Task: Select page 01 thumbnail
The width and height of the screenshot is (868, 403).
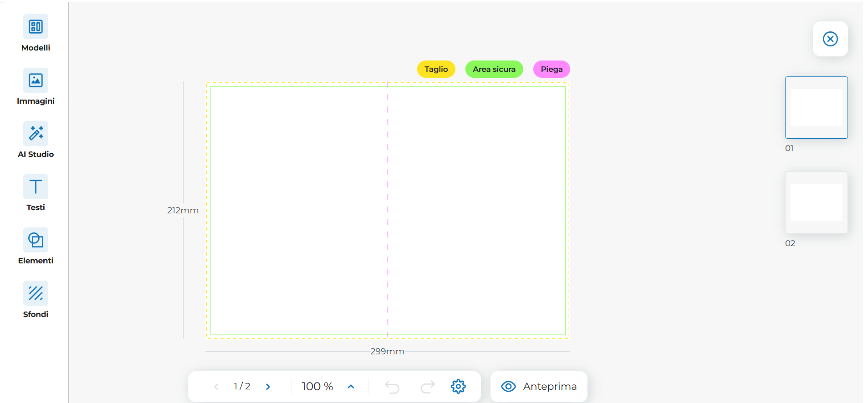Action: pyautogui.click(x=816, y=107)
